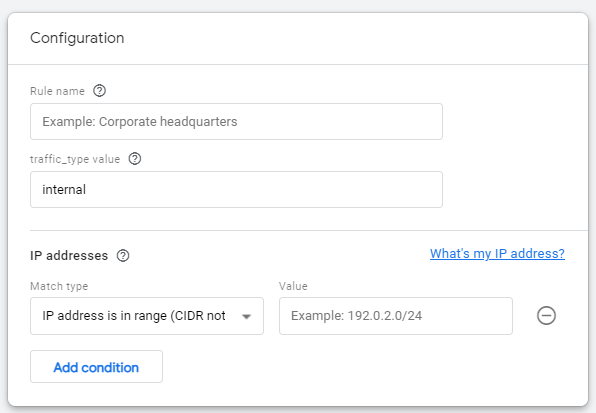Click the Example: 192.0.2.0/24 placeholder text
The height and width of the screenshot is (413, 596).
(x=357, y=316)
